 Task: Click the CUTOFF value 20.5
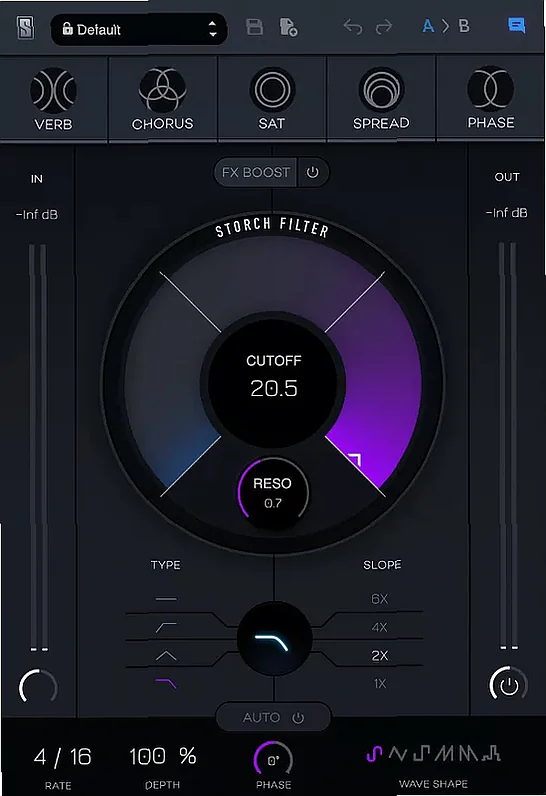click(274, 388)
